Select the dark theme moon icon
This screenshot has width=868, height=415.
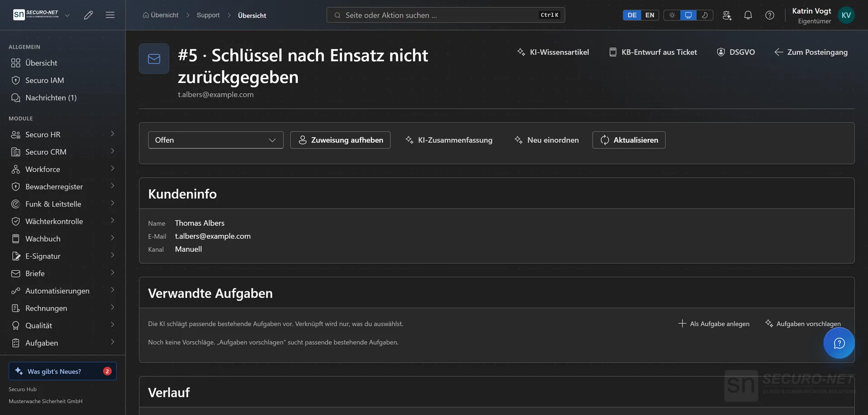[705, 15]
